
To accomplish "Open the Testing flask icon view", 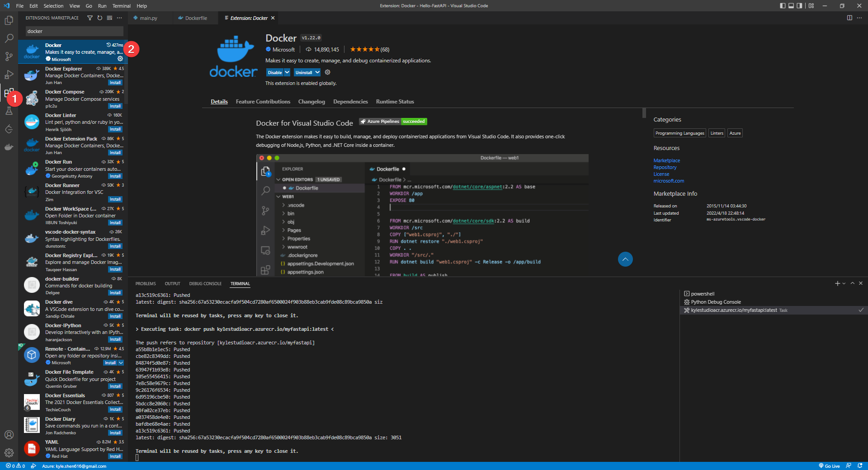I will [x=9, y=111].
